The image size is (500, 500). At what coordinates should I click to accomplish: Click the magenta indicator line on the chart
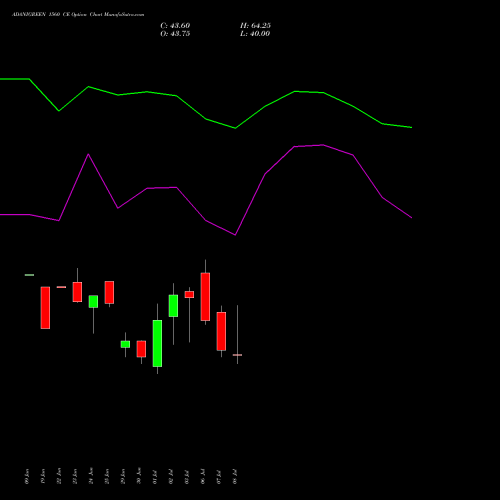(206, 220)
